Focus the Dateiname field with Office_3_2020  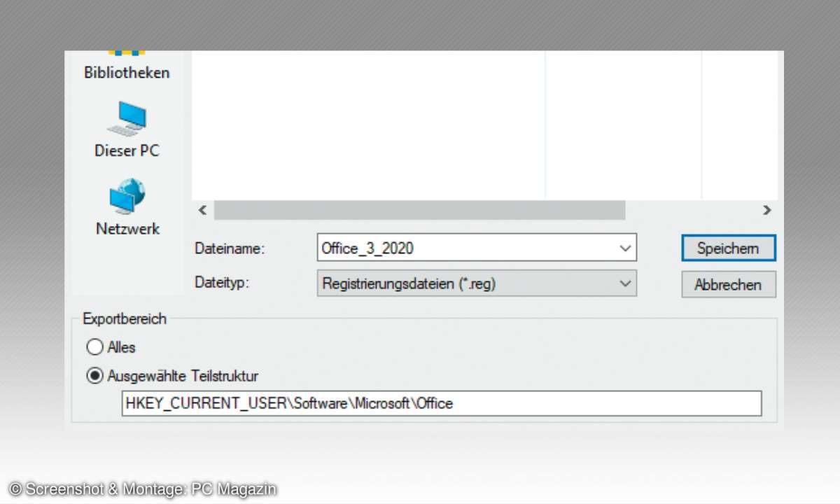tap(477, 248)
